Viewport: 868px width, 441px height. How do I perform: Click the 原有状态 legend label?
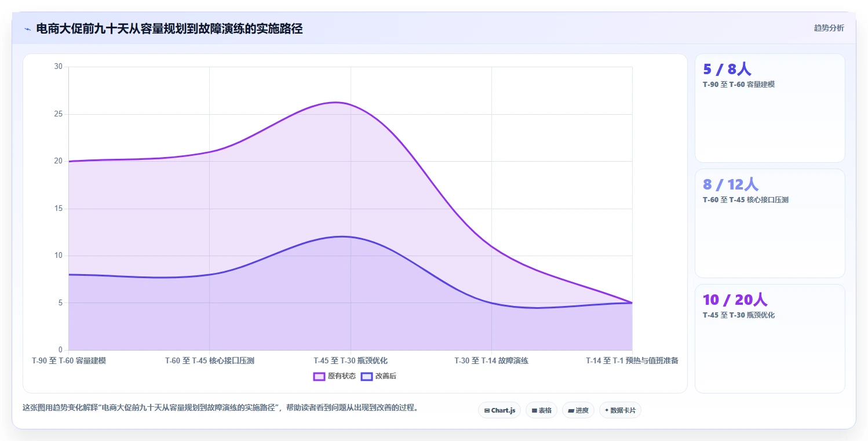[342, 376]
